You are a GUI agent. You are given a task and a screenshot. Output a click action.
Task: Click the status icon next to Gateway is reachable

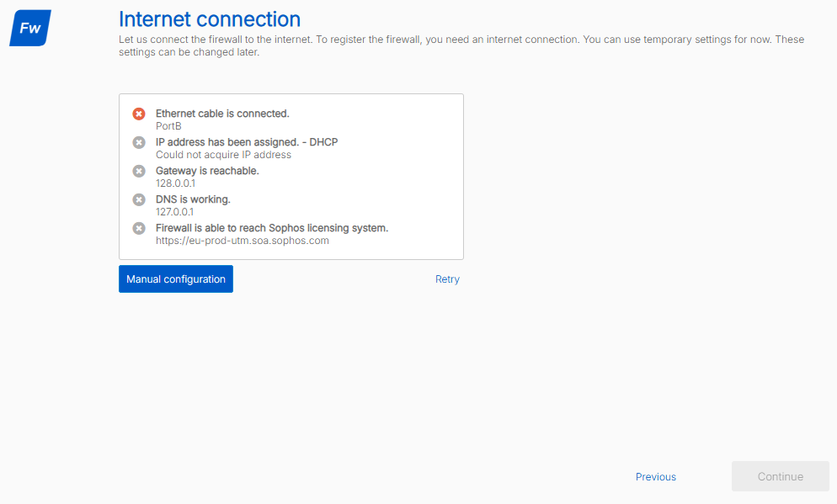pyautogui.click(x=139, y=171)
